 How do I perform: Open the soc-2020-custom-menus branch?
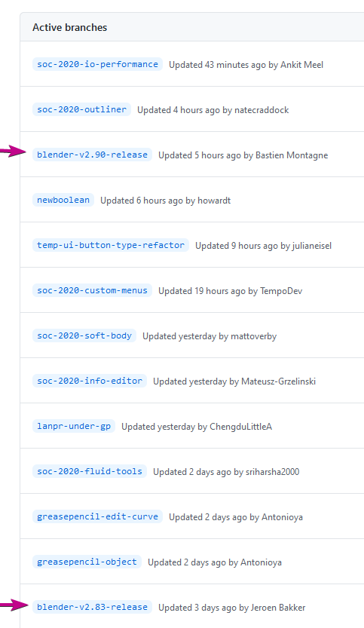(x=92, y=290)
